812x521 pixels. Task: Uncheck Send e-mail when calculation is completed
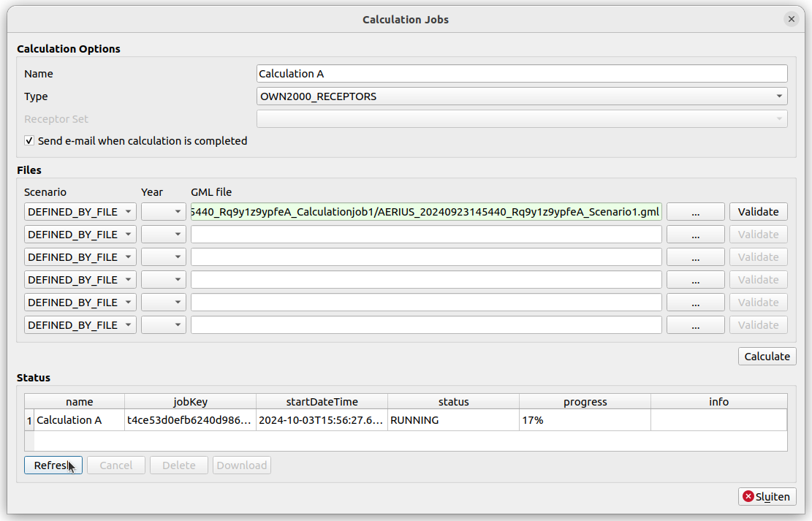(29, 141)
